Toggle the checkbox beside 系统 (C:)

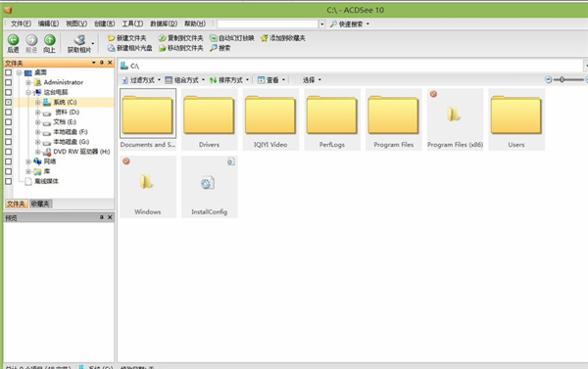(x=8, y=102)
